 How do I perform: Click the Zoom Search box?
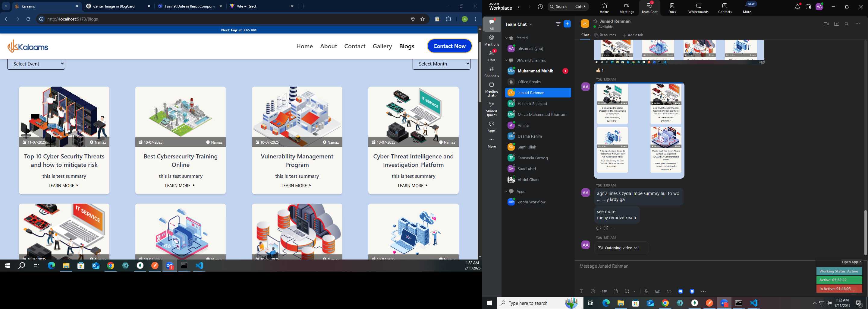point(568,7)
